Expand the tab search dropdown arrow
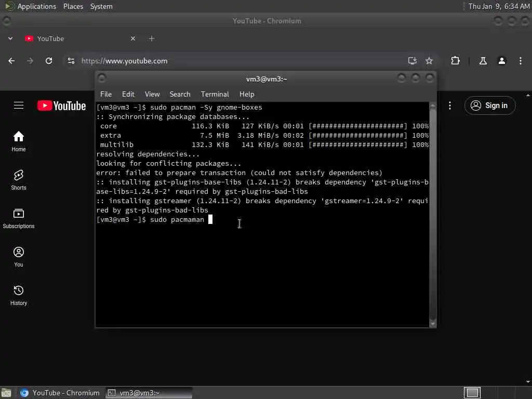Image resolution: width=532 pixels, height=399 pixels. (x=10, y=38)
